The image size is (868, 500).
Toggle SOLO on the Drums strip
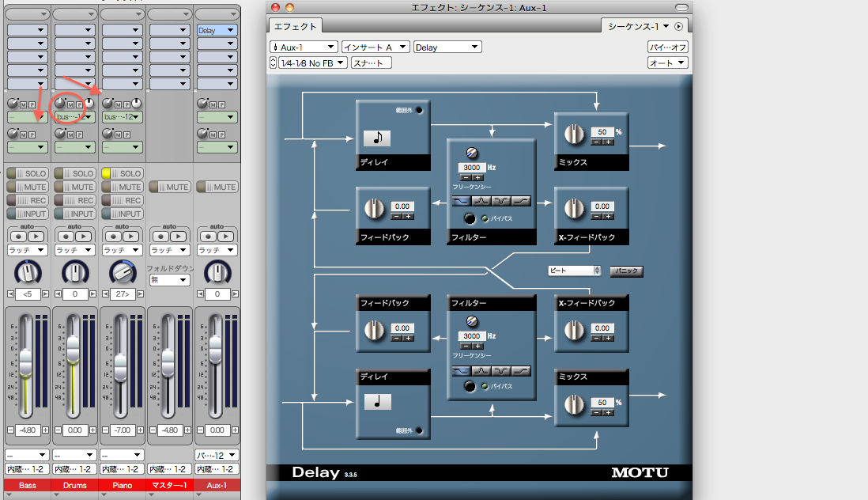coord(75,173)
